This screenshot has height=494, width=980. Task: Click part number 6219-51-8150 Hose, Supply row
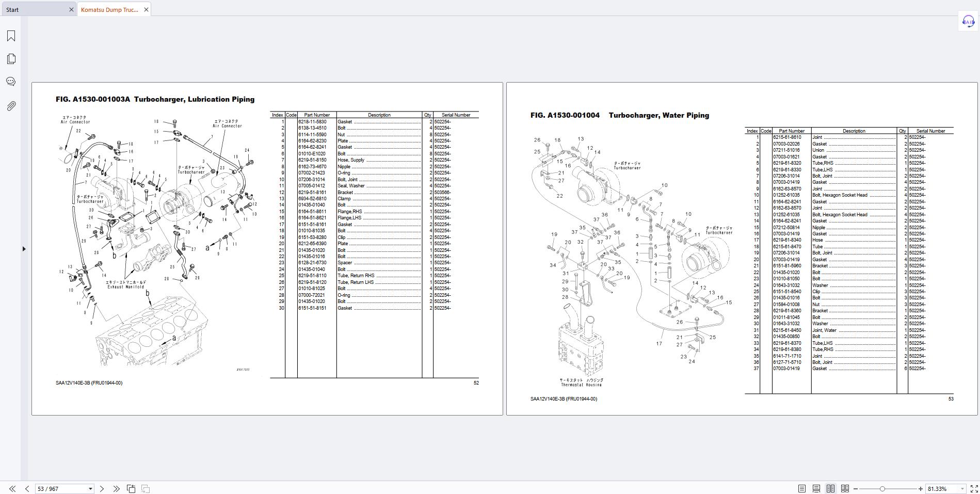tap(374, 160)
